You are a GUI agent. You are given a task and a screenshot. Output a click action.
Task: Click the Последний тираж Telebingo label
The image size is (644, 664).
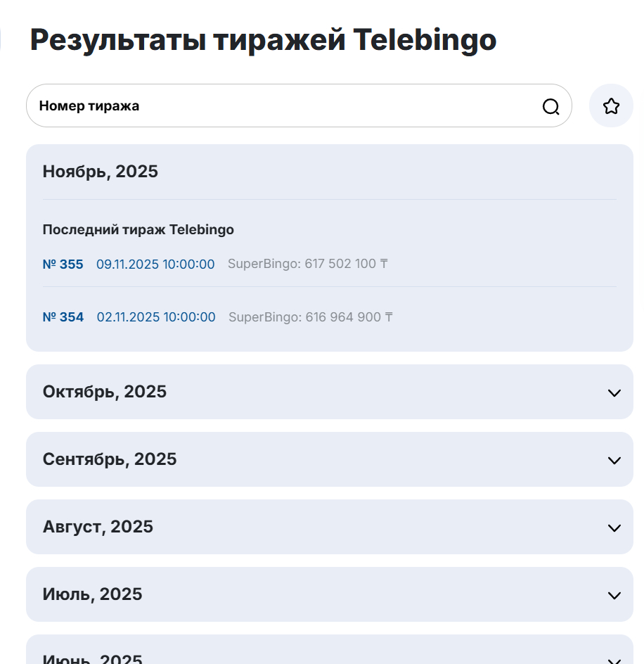pos(138,230)
